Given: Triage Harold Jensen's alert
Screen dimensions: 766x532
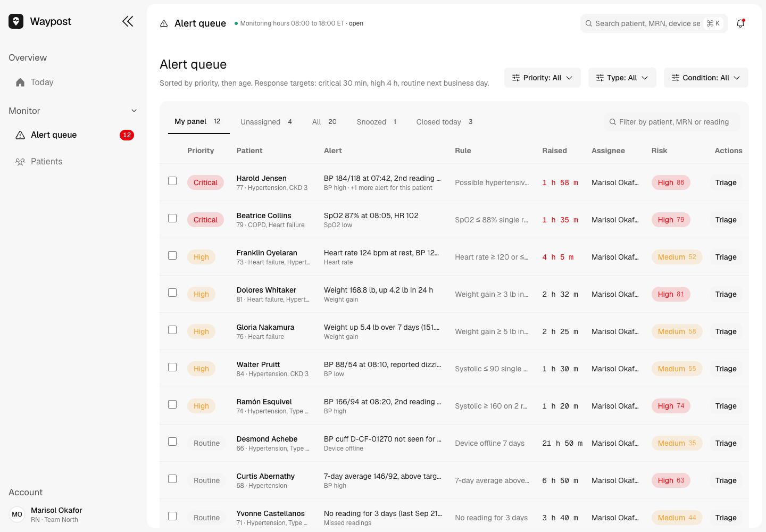Looking at the screenshot, I should tap(726, 182).
